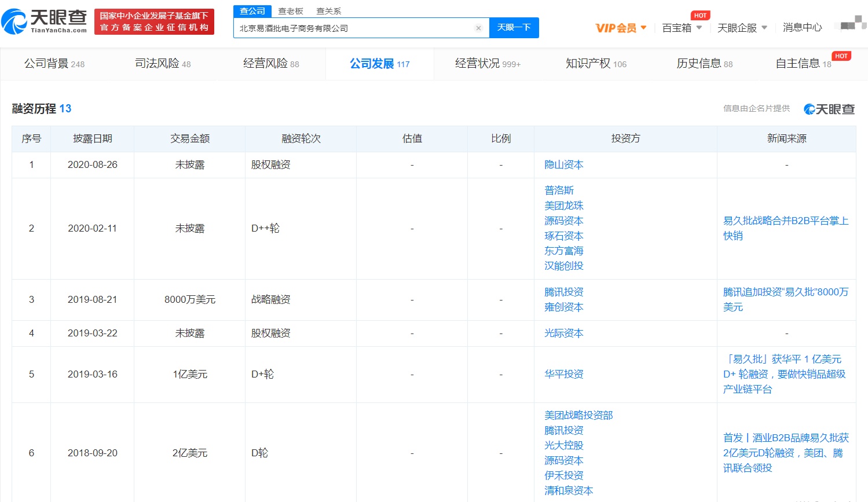Open investor 华平投资
The image size is (868, 502).
point(563,375)
